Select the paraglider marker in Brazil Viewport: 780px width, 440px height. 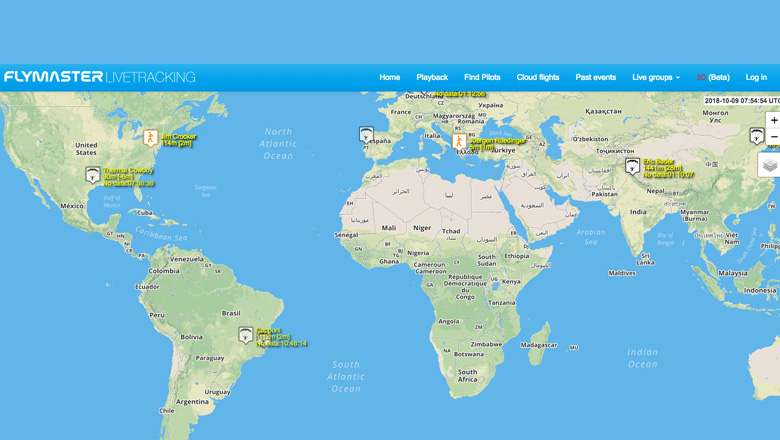point(245,335)
